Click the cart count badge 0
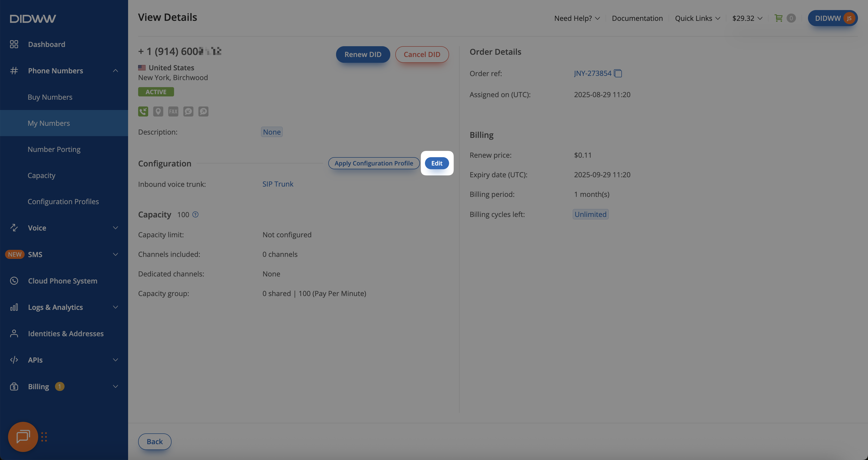The image size is (868, 460). (791, 18)
